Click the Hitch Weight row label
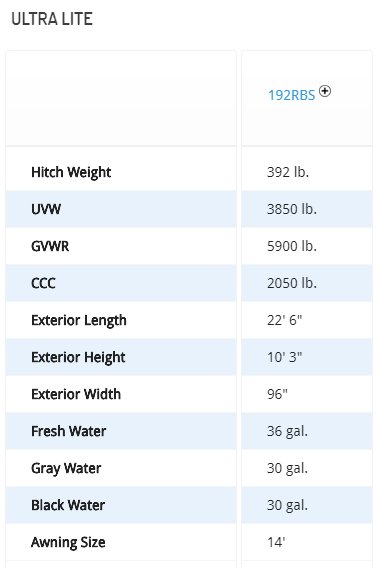Image resolution: width=377 pixels, height=568 pixels. pyautogui.click(x=71, y=172)
